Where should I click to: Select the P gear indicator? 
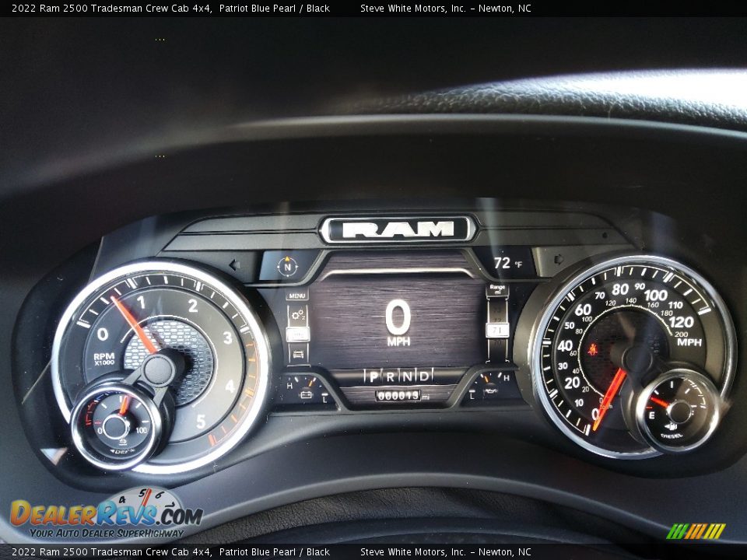pyautogui.click(x=373, y=377)
